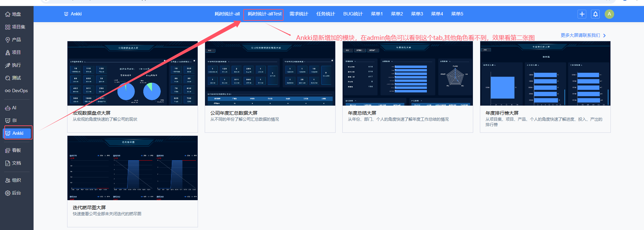The width and height of the screenshot is (644, 230).
Task: Select 菜单4 in the top navigation
Action: [437, 14]
